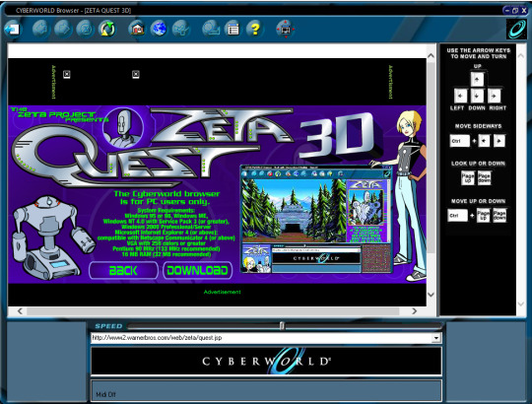Open the URL address dropdown arrow

pos(436,338)
